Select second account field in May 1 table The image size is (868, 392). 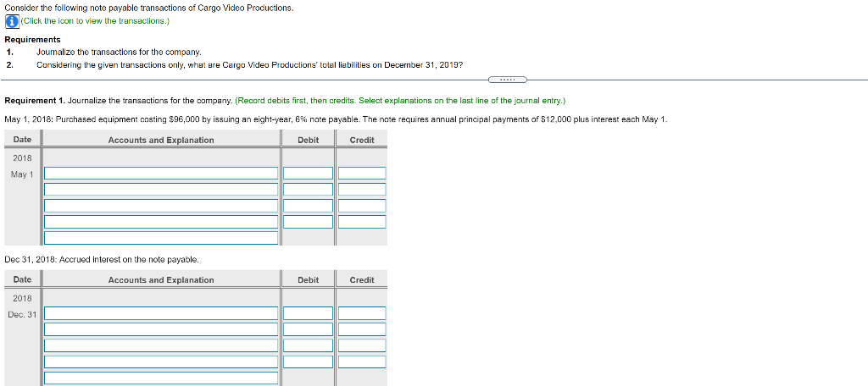coord(161,189)
